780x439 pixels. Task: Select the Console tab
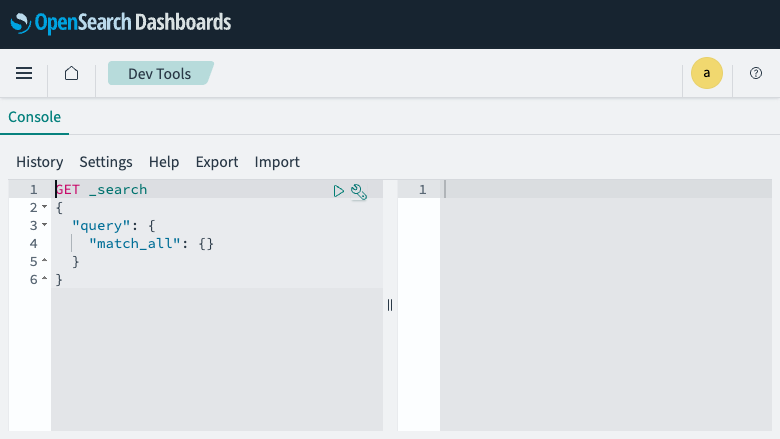tap(34, 117)
